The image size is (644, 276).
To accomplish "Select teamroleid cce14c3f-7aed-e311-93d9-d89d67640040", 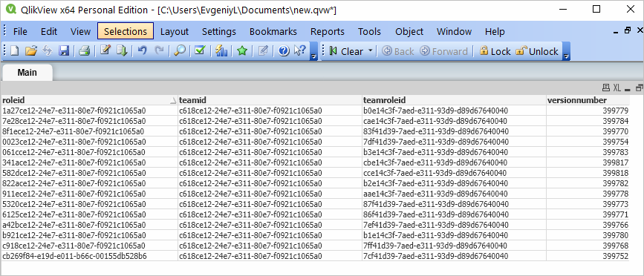I will pos(454,173).
